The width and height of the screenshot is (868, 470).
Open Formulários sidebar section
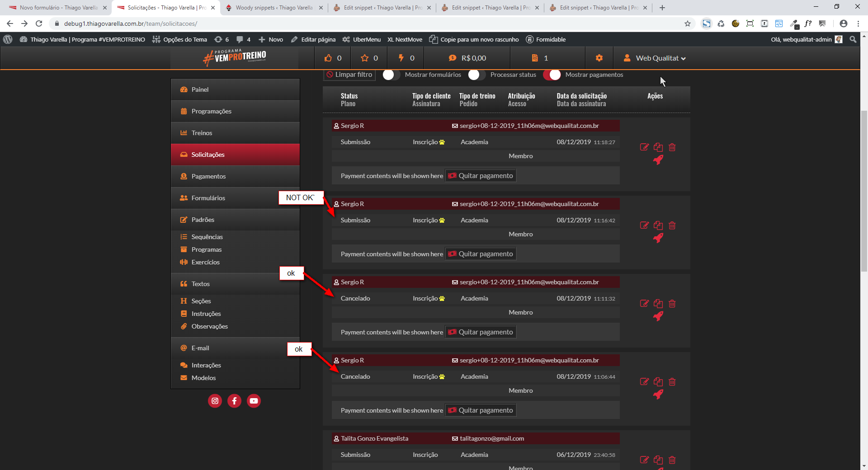click(x=235, y=198)
